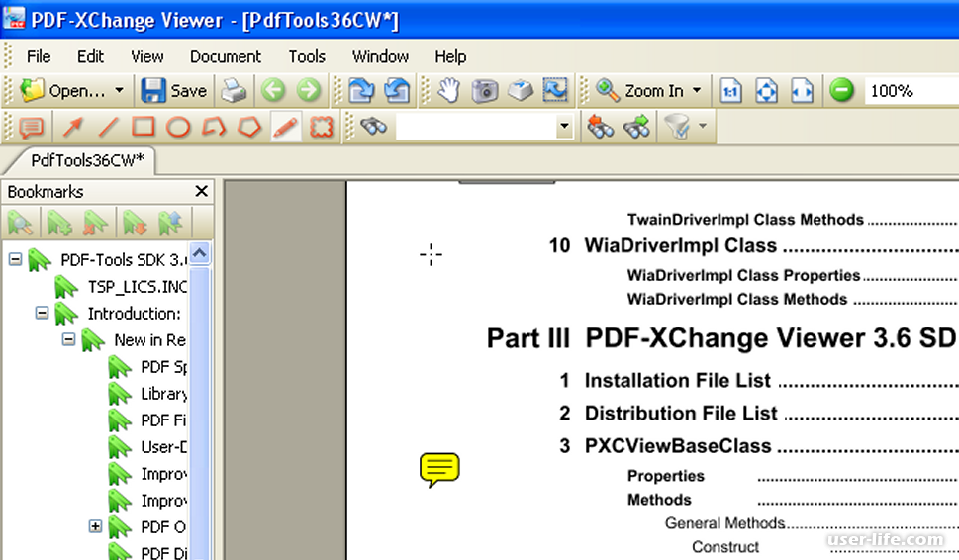Rotate page clockwise icon
959x560 pixels.
[361, 91]
